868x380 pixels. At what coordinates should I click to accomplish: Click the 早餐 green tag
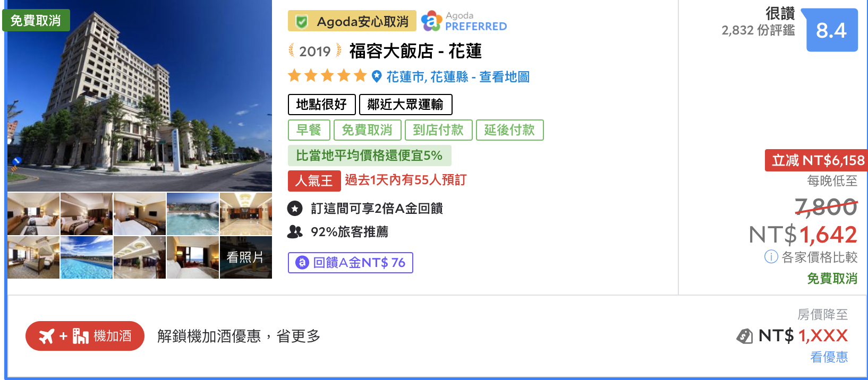tap(309, 130)
